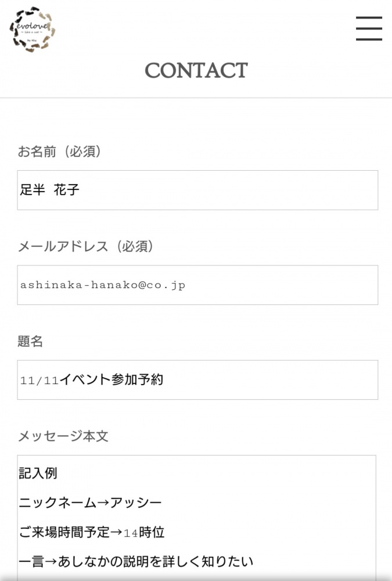Click the 必須 marker beside メールアドレス
The width and height of the screenshot is (392, 581).
[135, 246]
